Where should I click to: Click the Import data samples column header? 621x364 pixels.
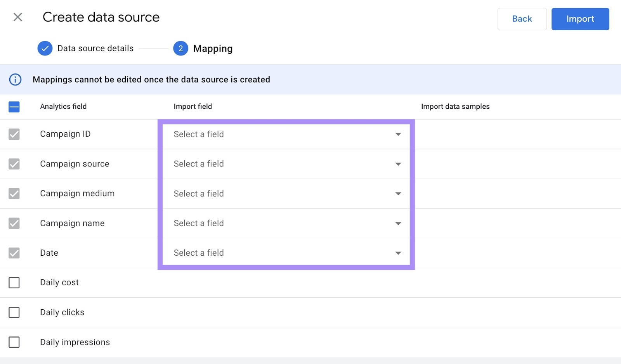click(455, 106)
